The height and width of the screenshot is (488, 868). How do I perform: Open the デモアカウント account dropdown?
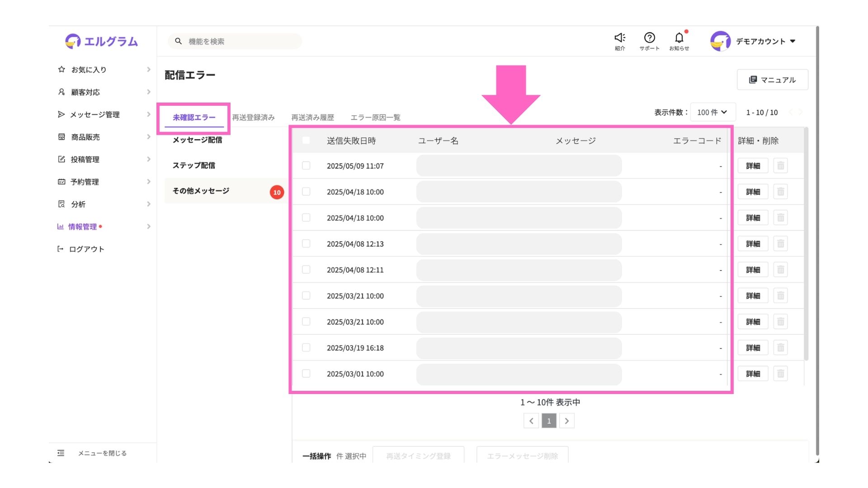click(765, 41)
